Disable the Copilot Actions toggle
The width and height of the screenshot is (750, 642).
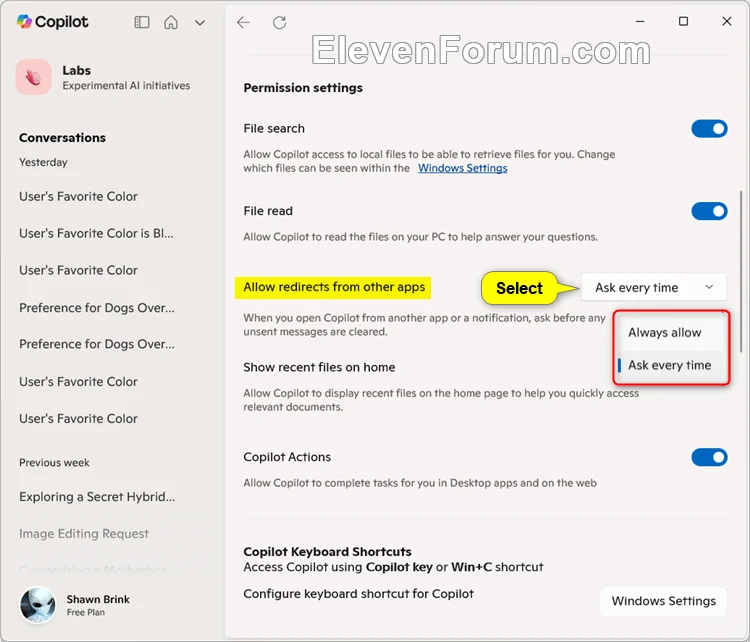(x=709, y=457)
